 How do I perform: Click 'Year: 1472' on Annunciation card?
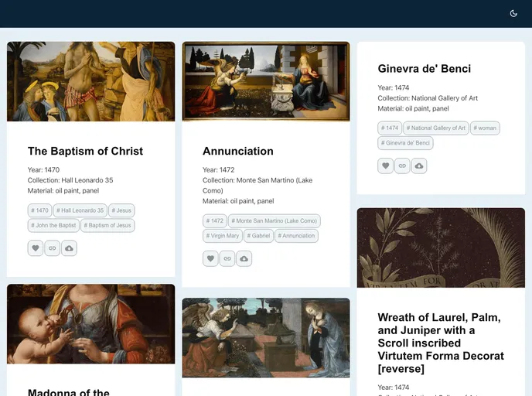coord(219,169)
